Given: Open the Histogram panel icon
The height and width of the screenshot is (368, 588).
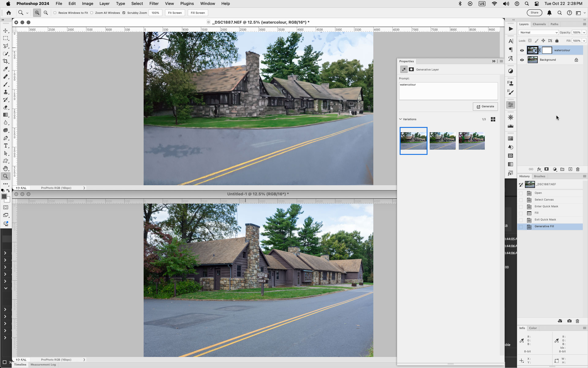Looking at the screenshot, I should [511, 126].
